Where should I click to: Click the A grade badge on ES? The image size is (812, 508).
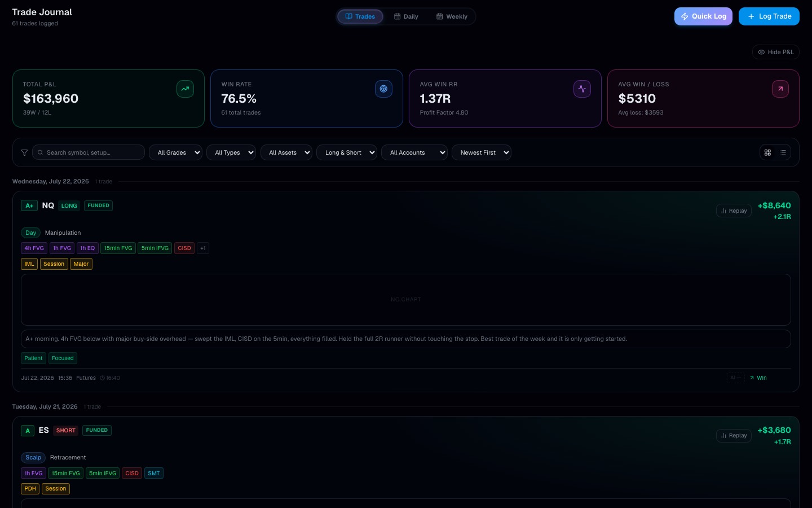tap(28, 431)
